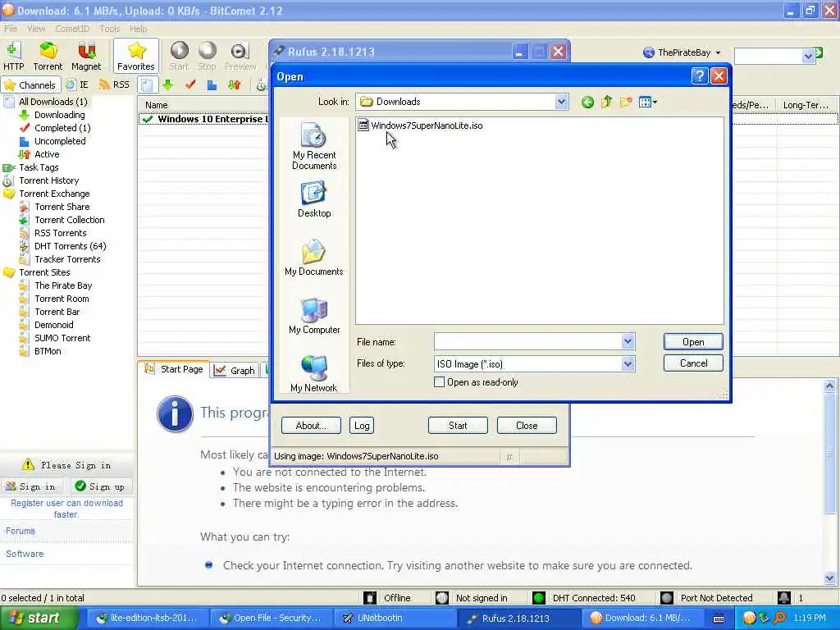
Task: Click the Sign up button in BitComet
Action: 101,486
